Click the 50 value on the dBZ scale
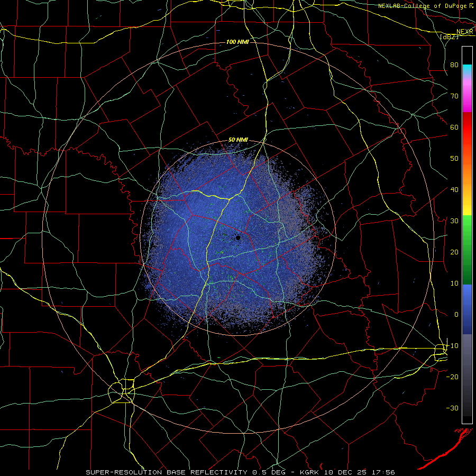 (x=454, y=159)
